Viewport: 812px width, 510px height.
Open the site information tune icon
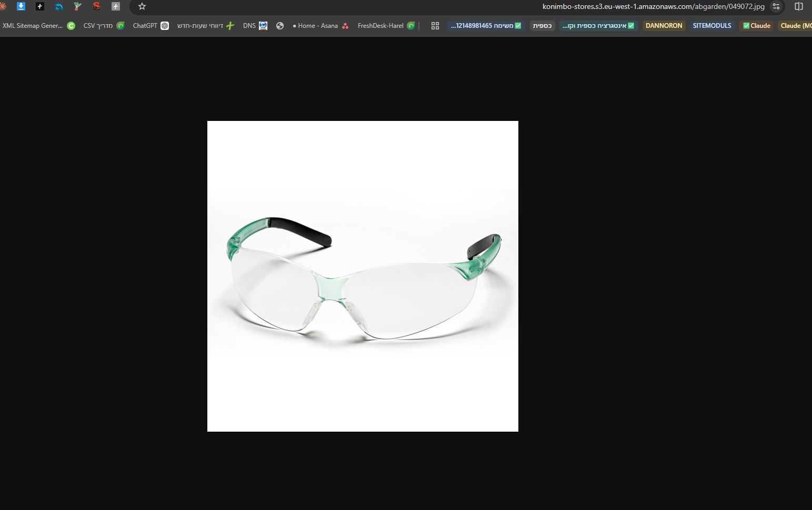pos(776,6)
